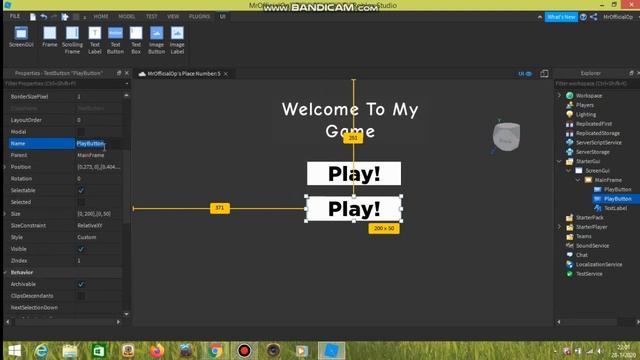Expand the Position property
Viewport: 640px width, 360px height.
tap(5, 167)
